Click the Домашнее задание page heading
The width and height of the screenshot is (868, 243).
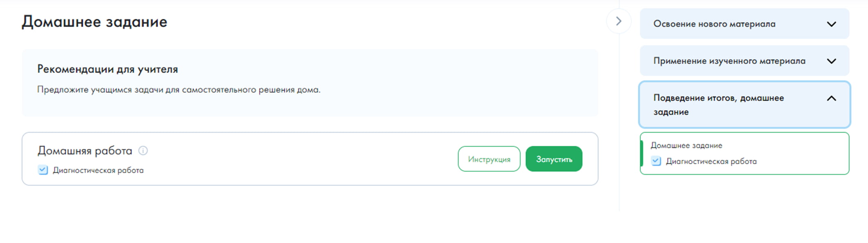coord(94,22)
